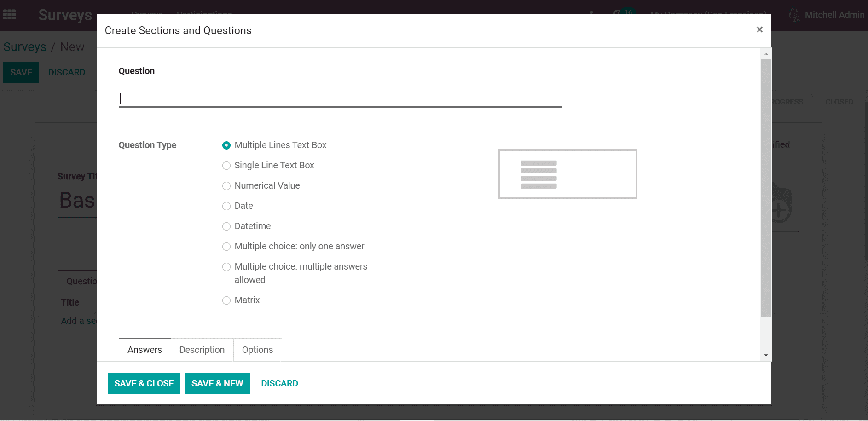
Task: Click the survey image upload placeholder
Action: tap(785, 201)
